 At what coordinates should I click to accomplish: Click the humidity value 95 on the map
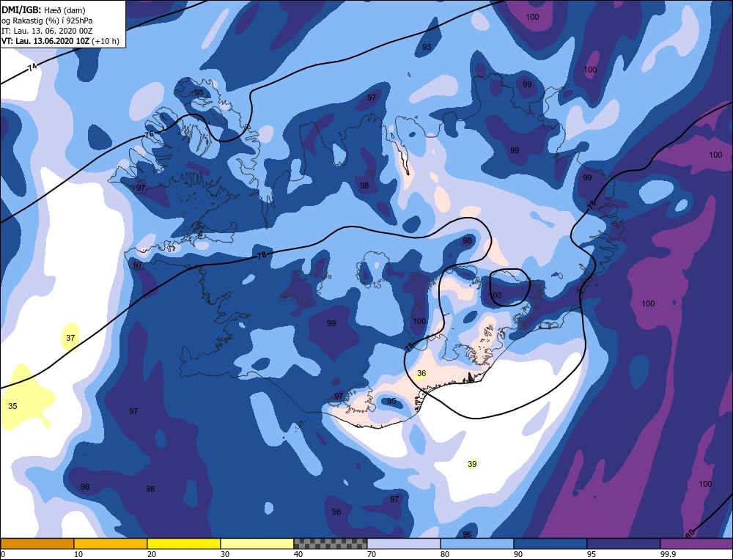391,401
